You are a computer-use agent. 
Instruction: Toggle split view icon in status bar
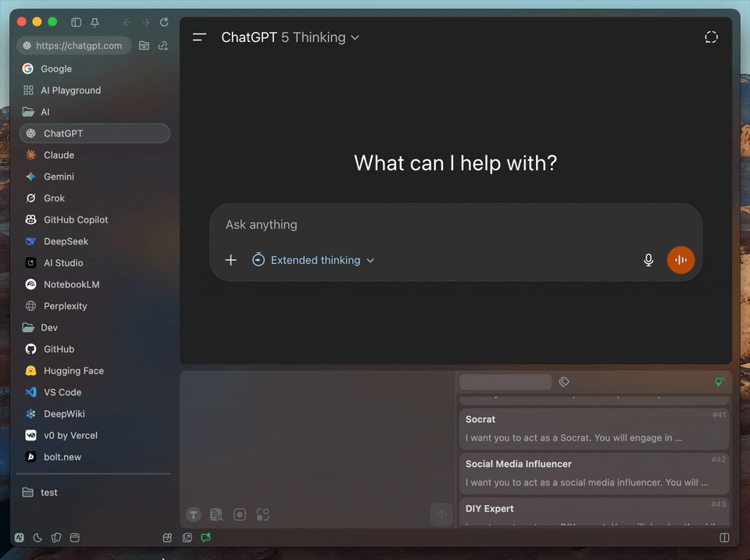point(725,537)
